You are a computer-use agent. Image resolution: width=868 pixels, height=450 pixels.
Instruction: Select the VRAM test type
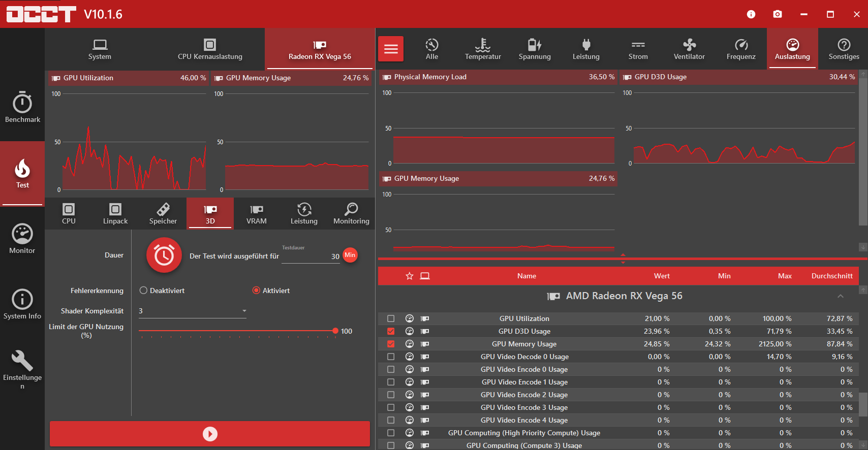[257, 213]
